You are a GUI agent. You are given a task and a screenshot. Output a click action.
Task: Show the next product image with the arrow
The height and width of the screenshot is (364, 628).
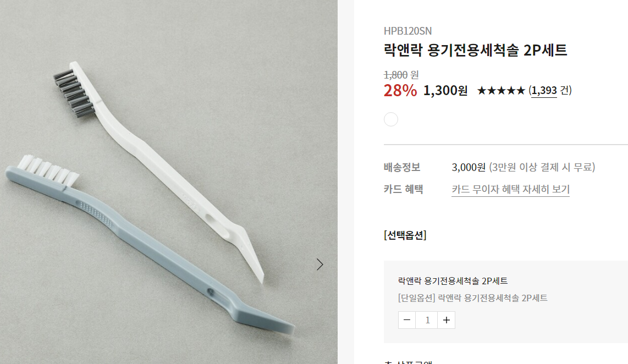(319, 264)
